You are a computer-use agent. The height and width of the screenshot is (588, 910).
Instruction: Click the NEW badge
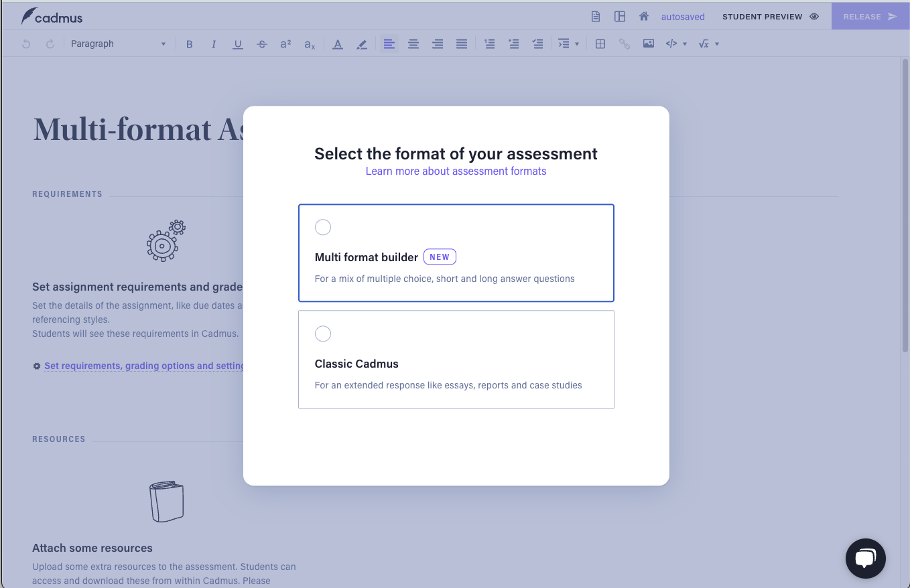point(440,257)
